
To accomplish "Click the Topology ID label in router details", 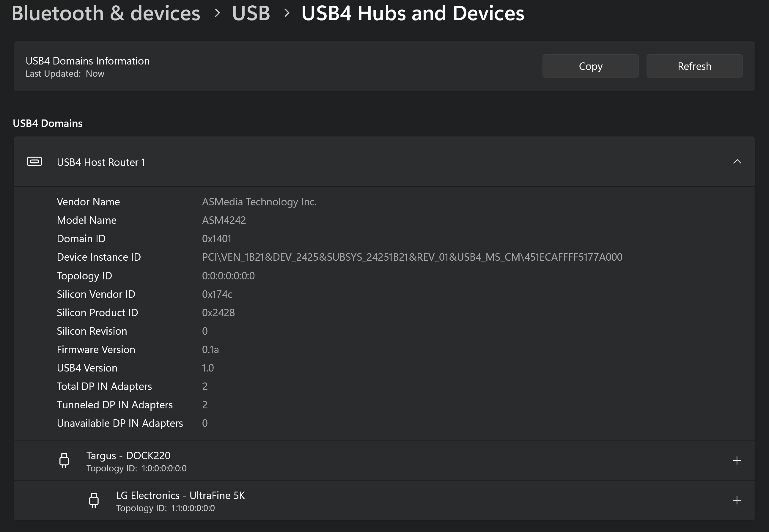I will (x=84, y=276).
